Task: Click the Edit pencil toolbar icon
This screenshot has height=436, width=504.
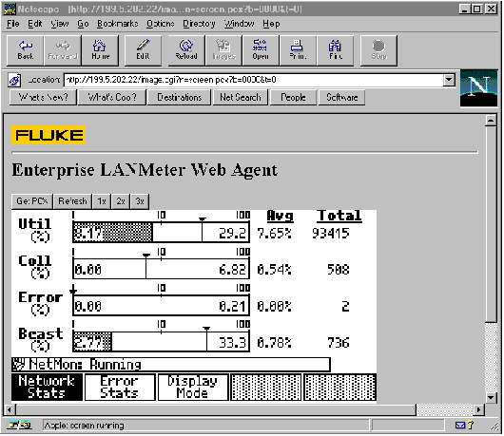Action: click(x=143, y=50)
